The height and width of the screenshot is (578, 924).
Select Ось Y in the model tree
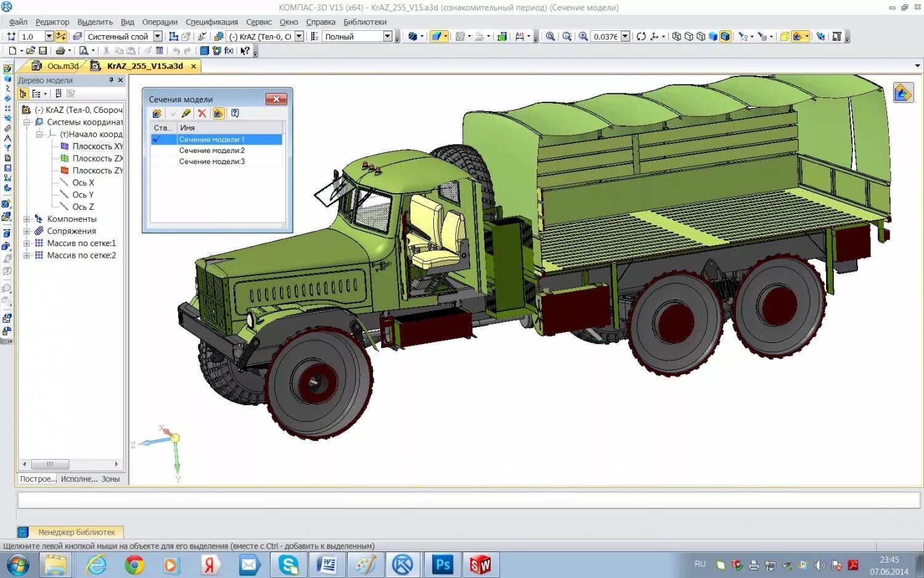point(83,195)
